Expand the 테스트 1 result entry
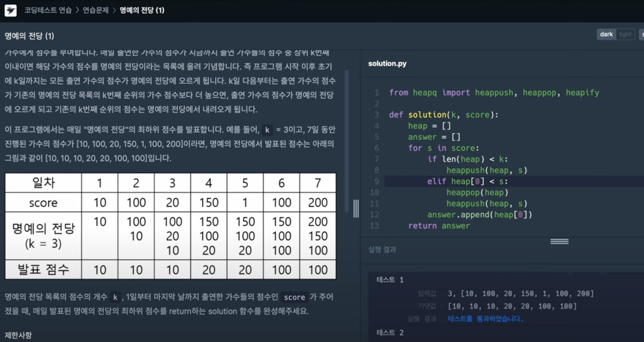Screen dimensions: 644x342 tap(390, 280)
